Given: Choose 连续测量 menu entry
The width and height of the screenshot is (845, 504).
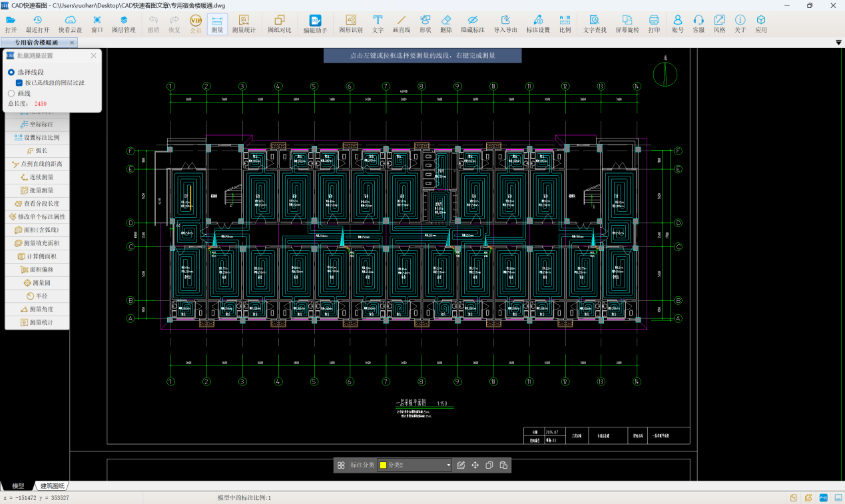Looking at the screenshot, I should click(37, 177).
